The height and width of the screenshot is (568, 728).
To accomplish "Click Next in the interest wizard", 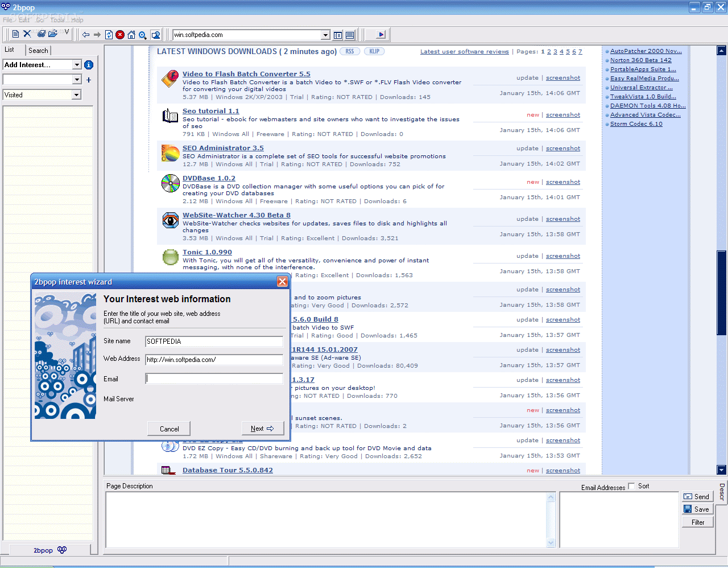I will pos(262,429).
